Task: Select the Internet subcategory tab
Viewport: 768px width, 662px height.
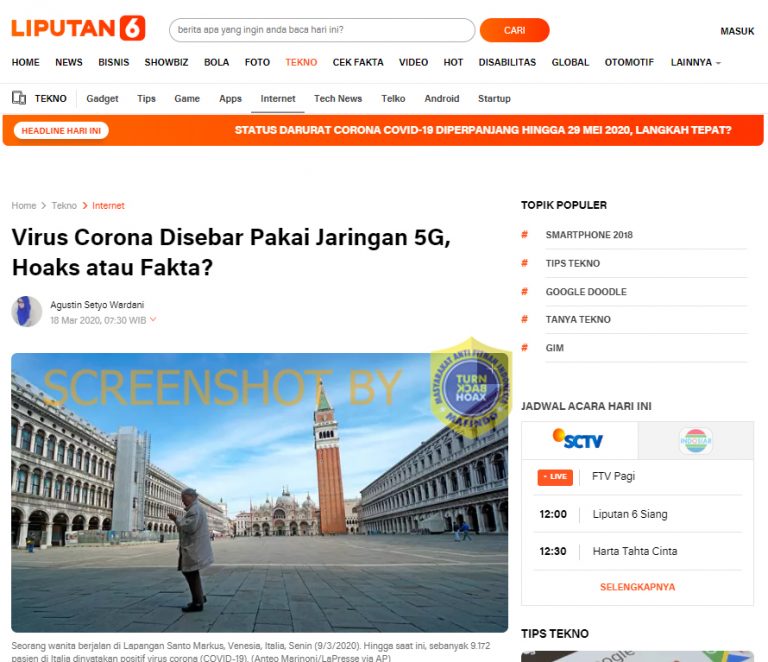Action: pos(278,98)
